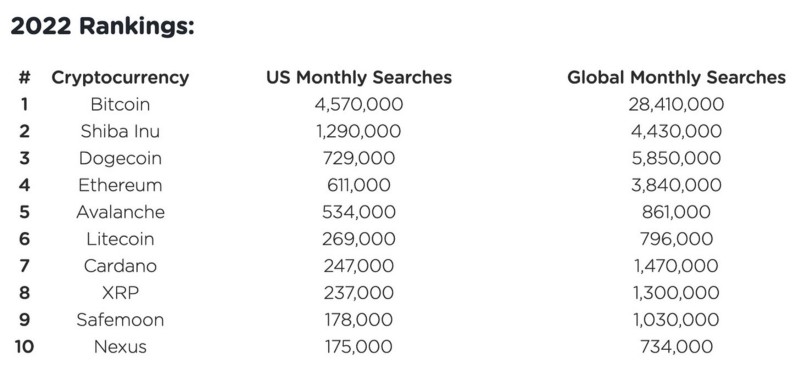The image size is (800, 383).
Task: Click the 1,290,000 US searches cell
Action: (x=359, y=132)
